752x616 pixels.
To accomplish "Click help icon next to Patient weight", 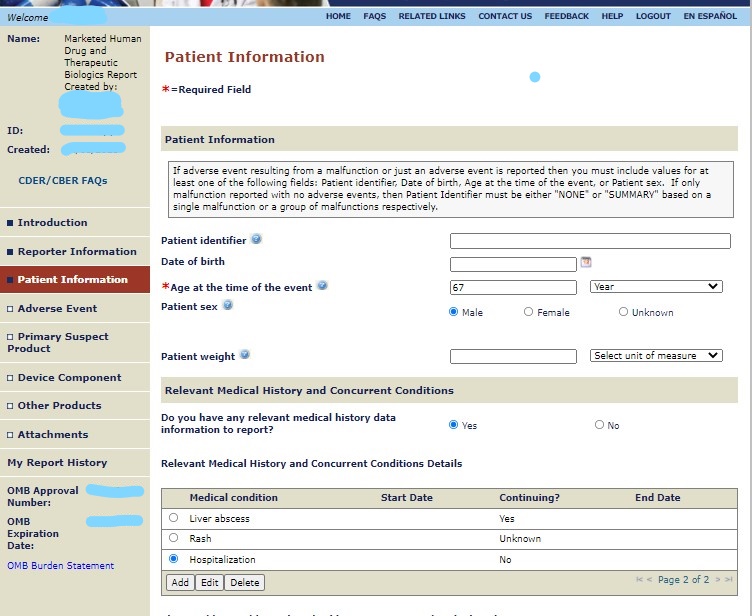I will coord(245,355).
